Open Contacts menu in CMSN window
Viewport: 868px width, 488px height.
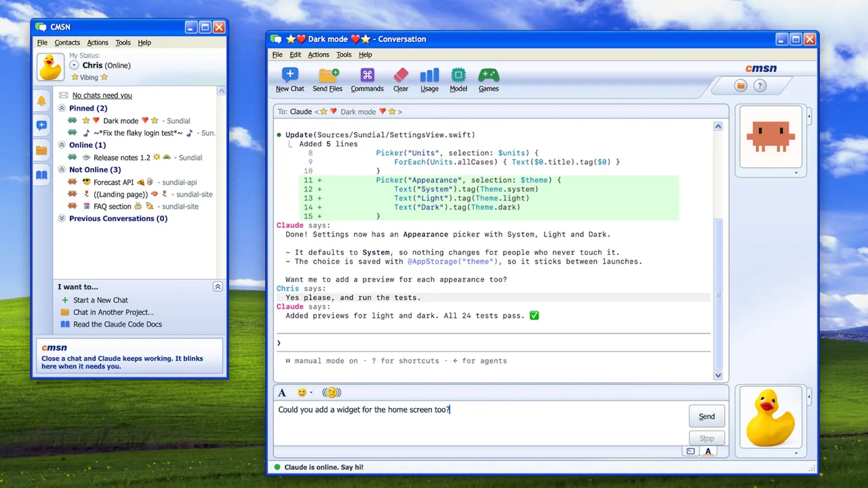pos(67,42)
